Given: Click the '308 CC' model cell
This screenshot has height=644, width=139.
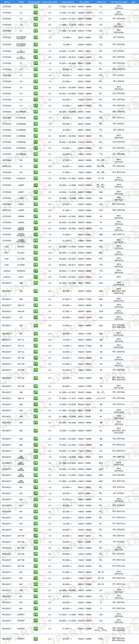Looking at the screenshot, I should pos(21,398).
